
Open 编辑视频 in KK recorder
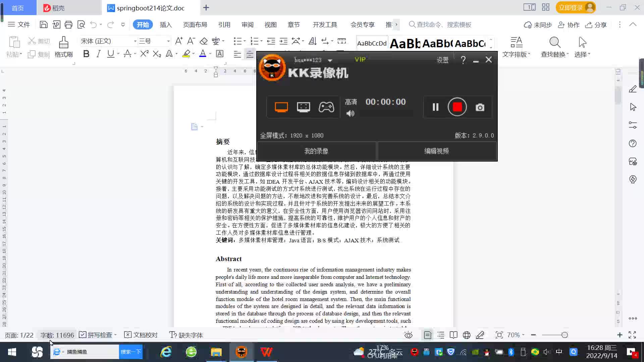[x=437, y=151]
